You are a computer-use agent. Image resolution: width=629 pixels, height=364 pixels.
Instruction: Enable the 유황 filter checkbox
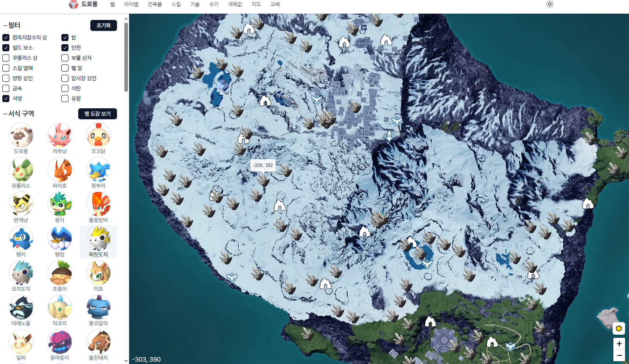coord(65,99)
